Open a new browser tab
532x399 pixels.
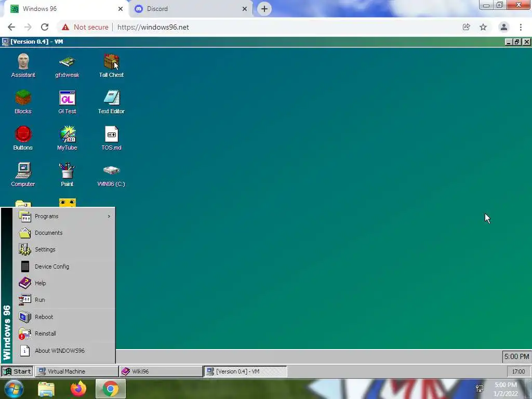point(264,9)
